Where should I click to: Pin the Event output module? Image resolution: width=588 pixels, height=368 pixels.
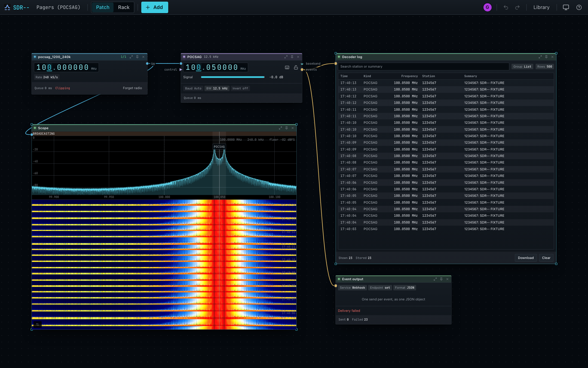click(441, 279)
